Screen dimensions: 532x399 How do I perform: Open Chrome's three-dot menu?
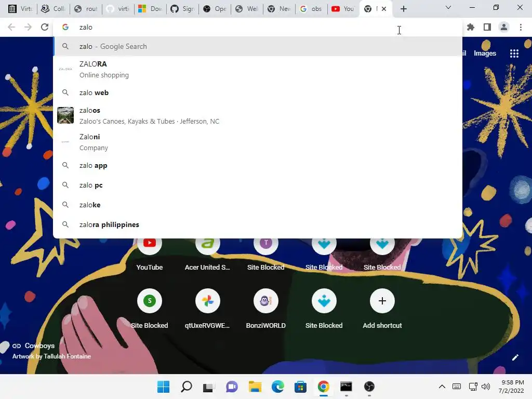coord(521,27)
